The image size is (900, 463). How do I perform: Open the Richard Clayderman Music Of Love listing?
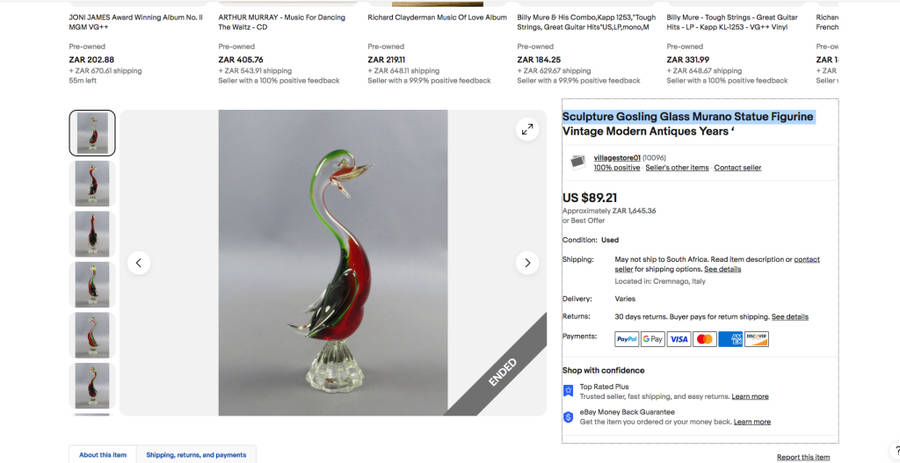(x=437, y=18)
